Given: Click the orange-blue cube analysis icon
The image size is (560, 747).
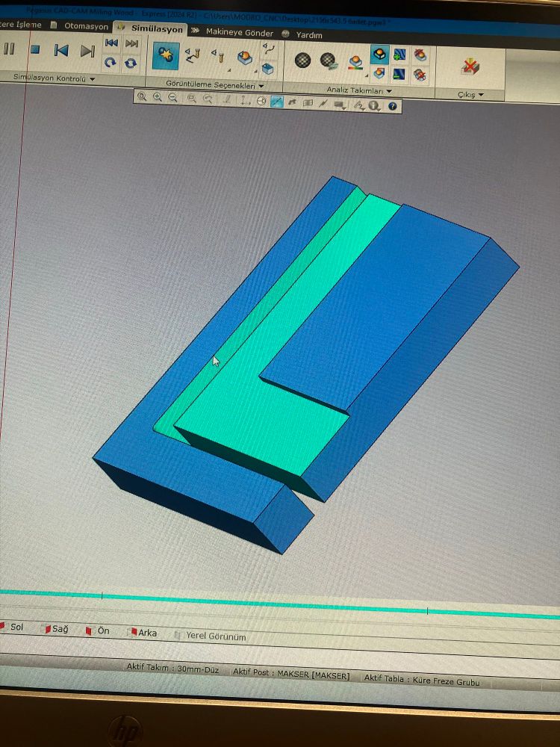Looking at the screenshot, I should click(x=379, y=73).
